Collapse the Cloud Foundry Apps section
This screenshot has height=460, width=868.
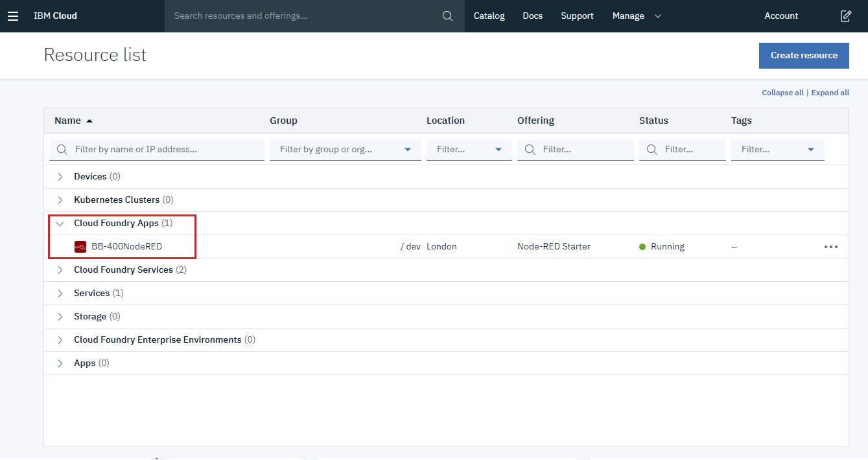(x=60, y=223)
